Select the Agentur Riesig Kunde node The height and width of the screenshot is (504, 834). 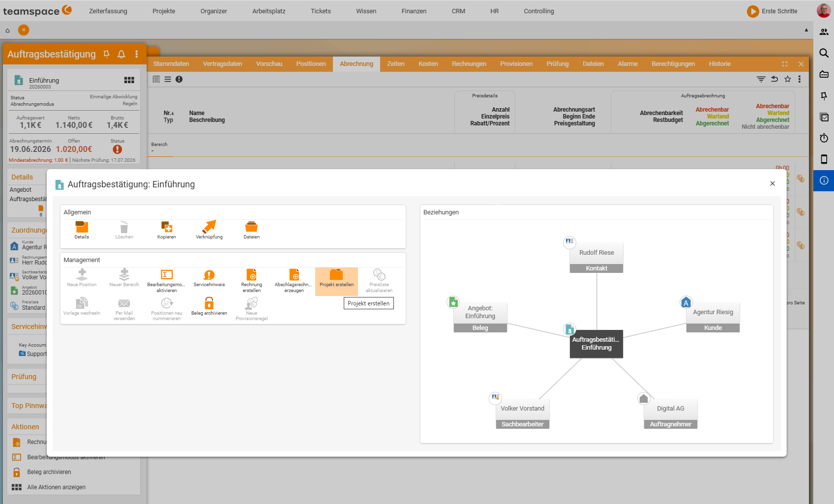click(x=713, y=317)
